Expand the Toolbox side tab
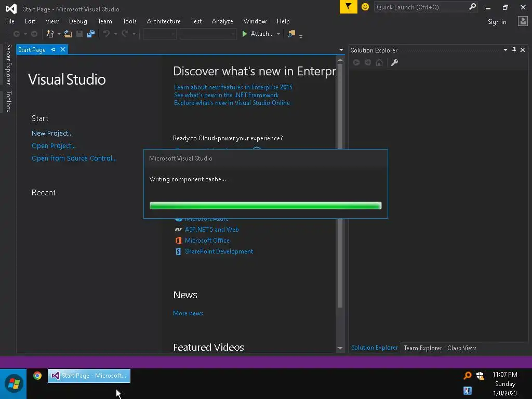Viewport: 532px width, 399px height. pyautogui.click(x=8, y=101)
